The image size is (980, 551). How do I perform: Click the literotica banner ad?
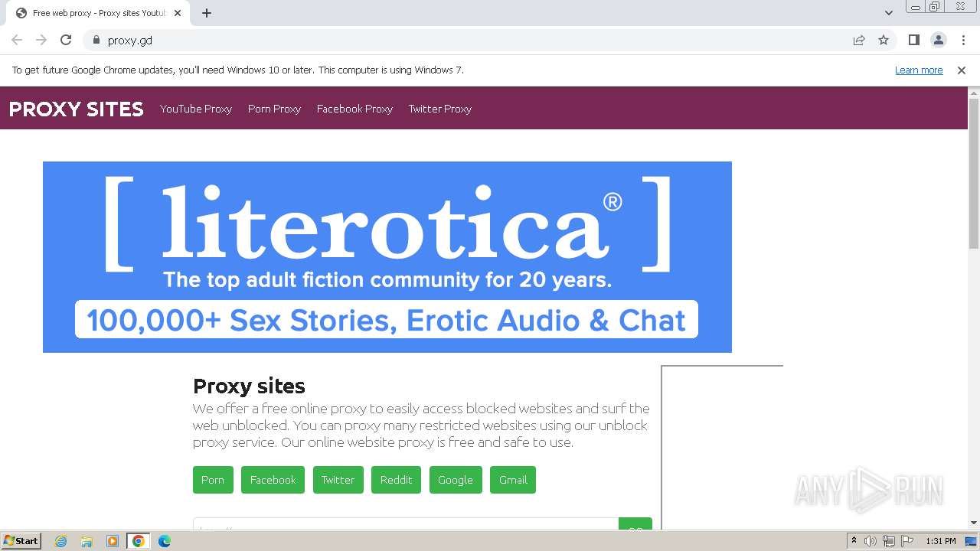tap(387, 257)
